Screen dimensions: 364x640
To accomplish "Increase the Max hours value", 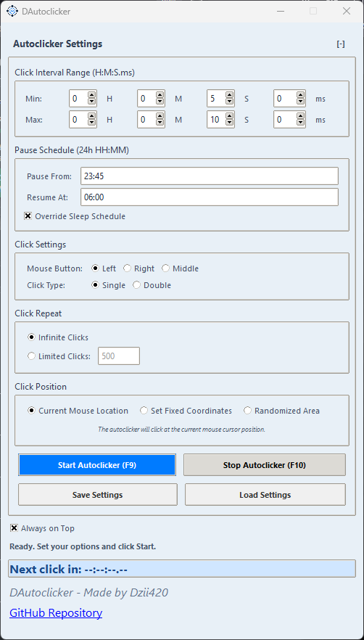I will pos(92,117).
